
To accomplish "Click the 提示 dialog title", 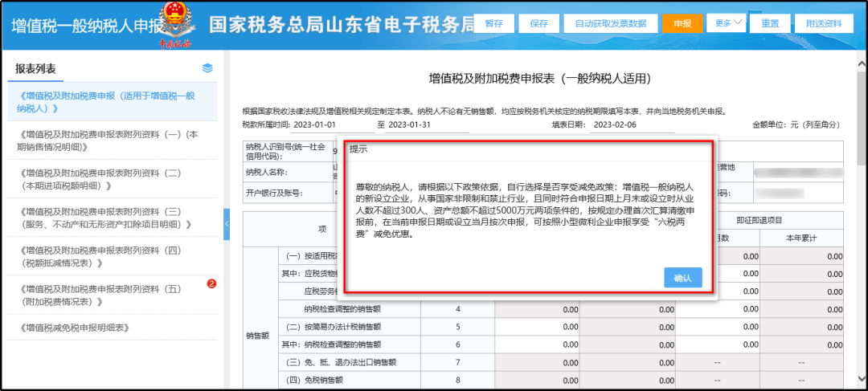I will [x=358, y=149].
